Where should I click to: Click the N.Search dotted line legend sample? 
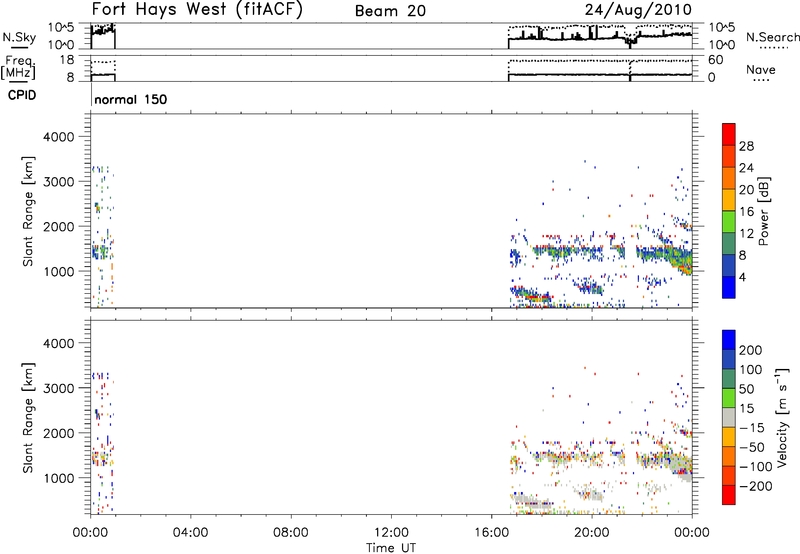point(774,48)
